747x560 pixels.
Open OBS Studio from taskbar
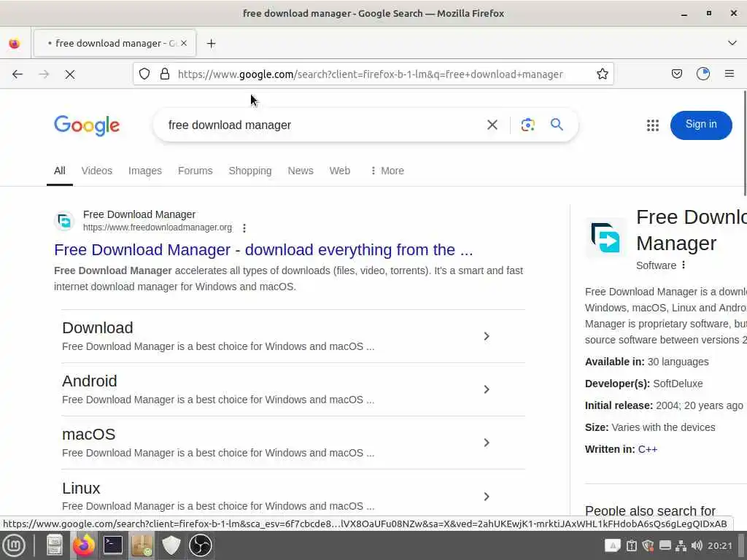click(200, 545)
